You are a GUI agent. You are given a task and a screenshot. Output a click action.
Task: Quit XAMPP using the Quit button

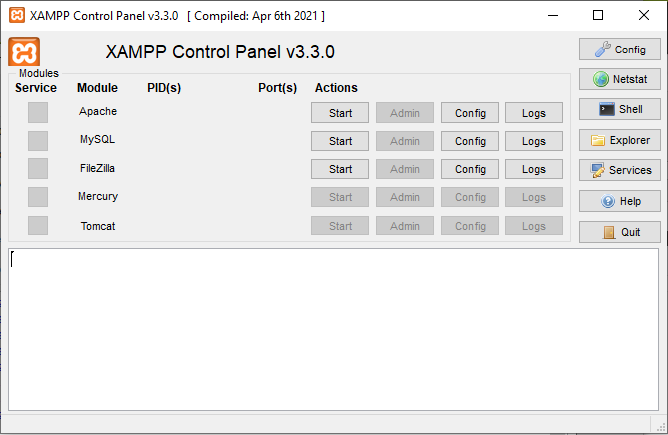coord(619,232)
